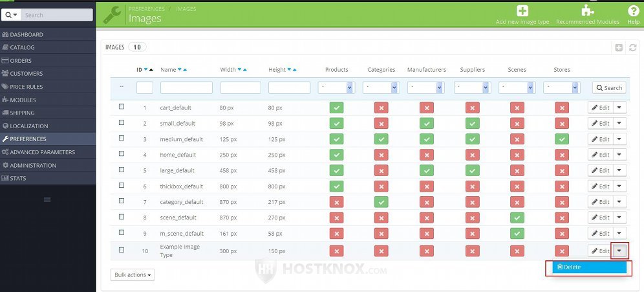Viewport: 644px width, 292px height.
Task: Sort Width column descending arrow
Action: point(239,69)
